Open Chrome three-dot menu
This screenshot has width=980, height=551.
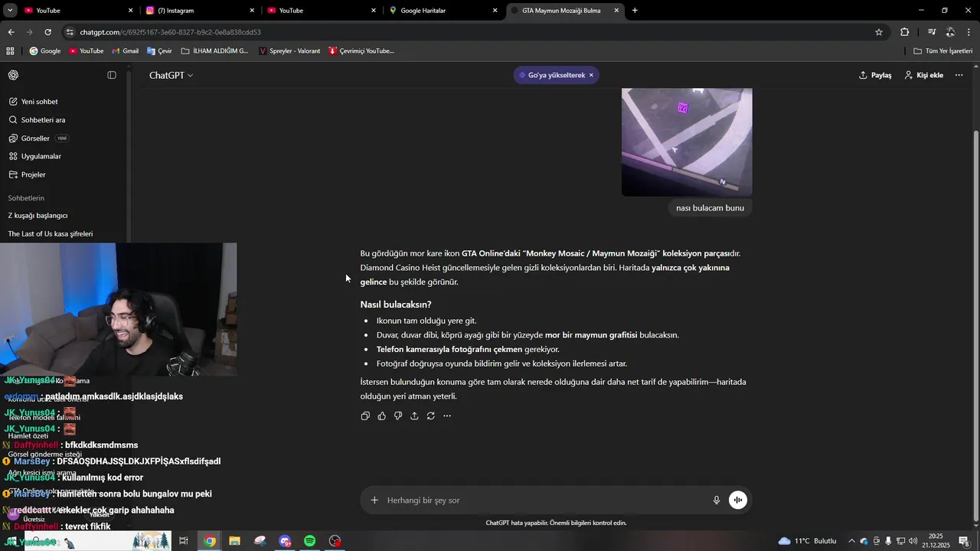[969, 32]
